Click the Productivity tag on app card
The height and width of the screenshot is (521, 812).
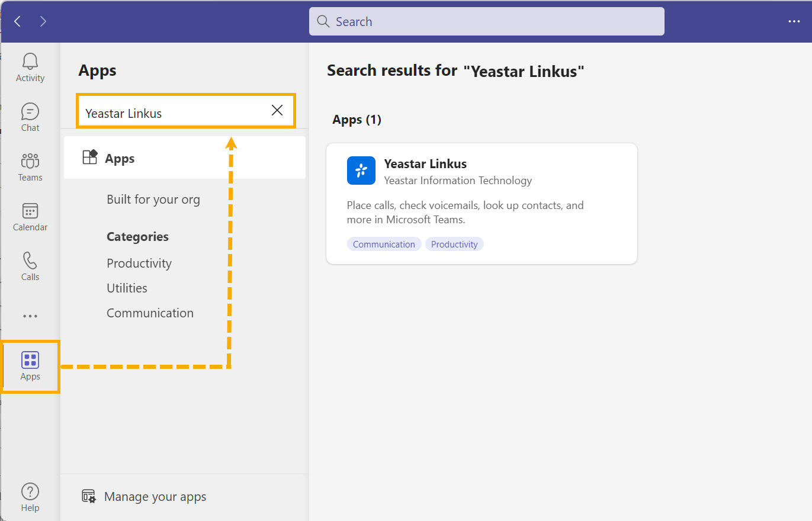tap(454, 244)
